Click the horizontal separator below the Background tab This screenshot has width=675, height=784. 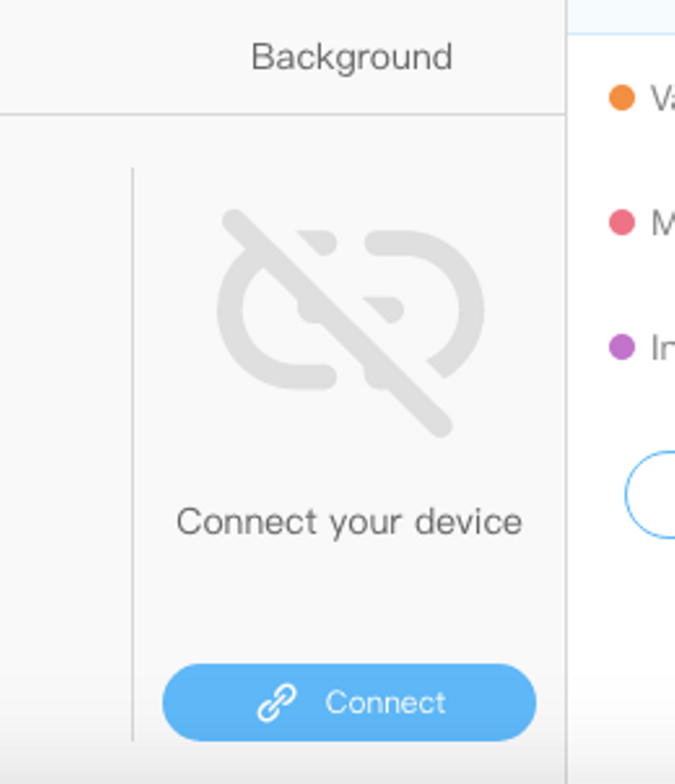tap(283, 114)
